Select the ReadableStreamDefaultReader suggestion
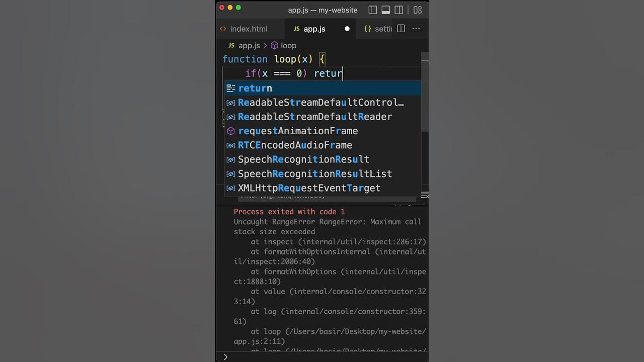The height and width of the screenshot is (362, 644). pyautogui.click(x=323, y=117)
